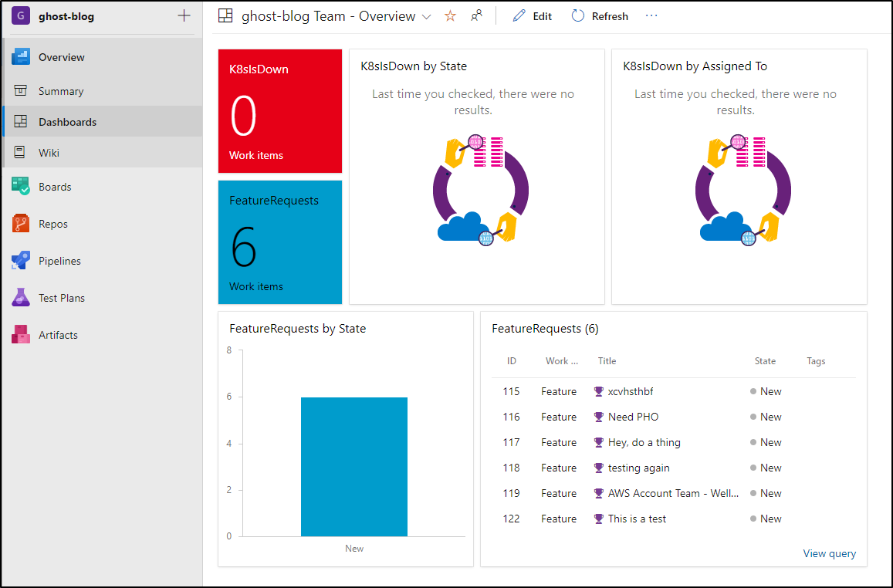Open the Test Plans flask icon

(21, 298)
